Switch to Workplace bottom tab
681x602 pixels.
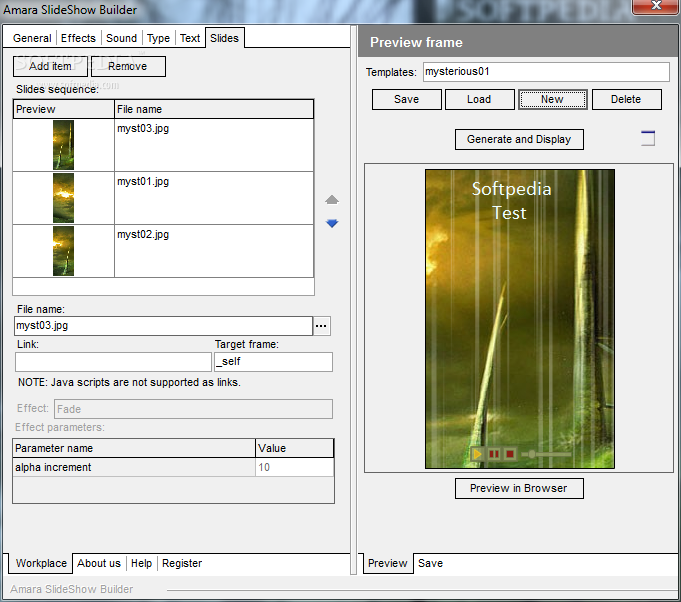click(x=41, y=563)
